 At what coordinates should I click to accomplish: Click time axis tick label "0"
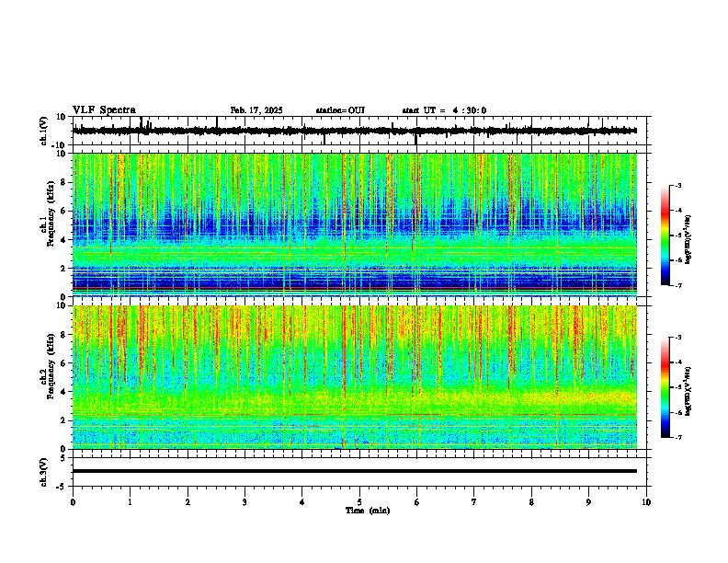(73, 502)
